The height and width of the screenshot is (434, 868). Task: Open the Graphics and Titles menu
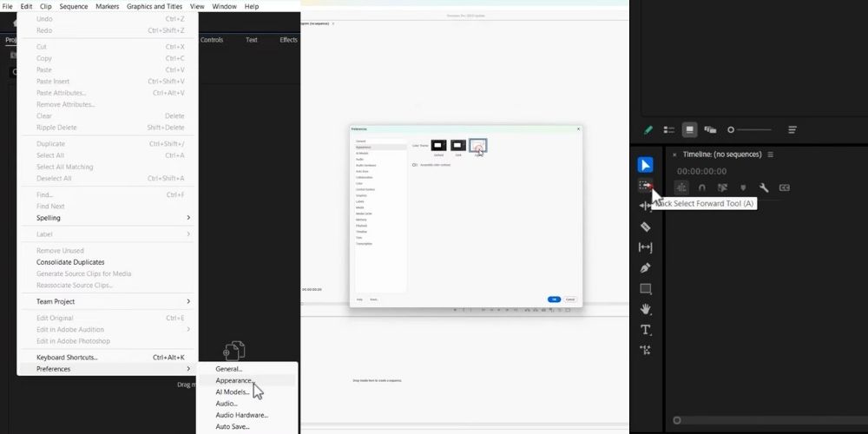(155, 7)
